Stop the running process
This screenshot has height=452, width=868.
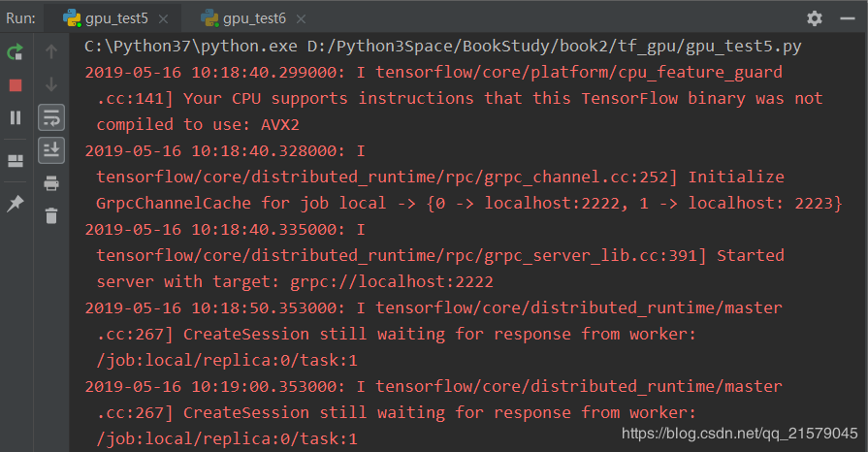pos(16,84)
